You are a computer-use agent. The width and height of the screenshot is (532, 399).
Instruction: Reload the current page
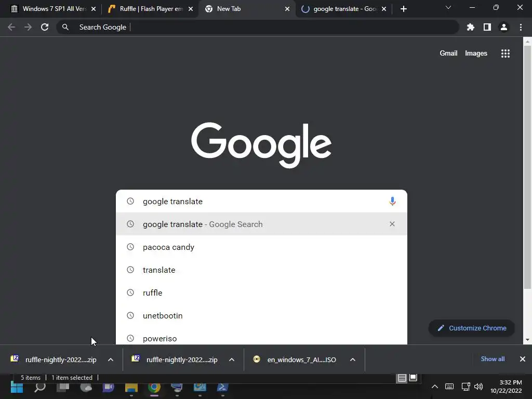tap(45, 27)
